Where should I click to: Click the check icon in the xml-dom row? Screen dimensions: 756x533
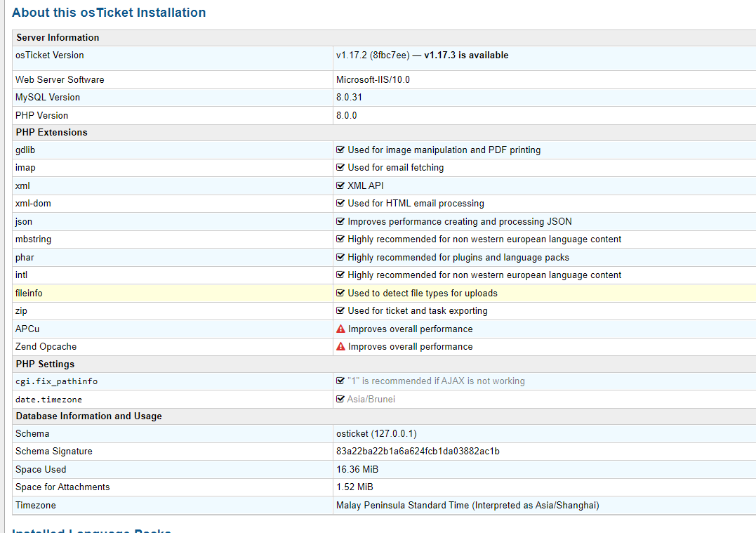pos(340,203)
